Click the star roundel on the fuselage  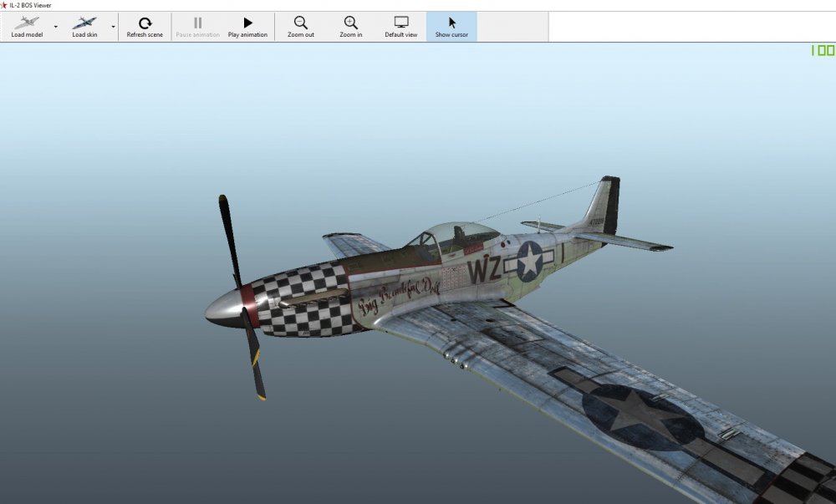(x=529, y=261)
